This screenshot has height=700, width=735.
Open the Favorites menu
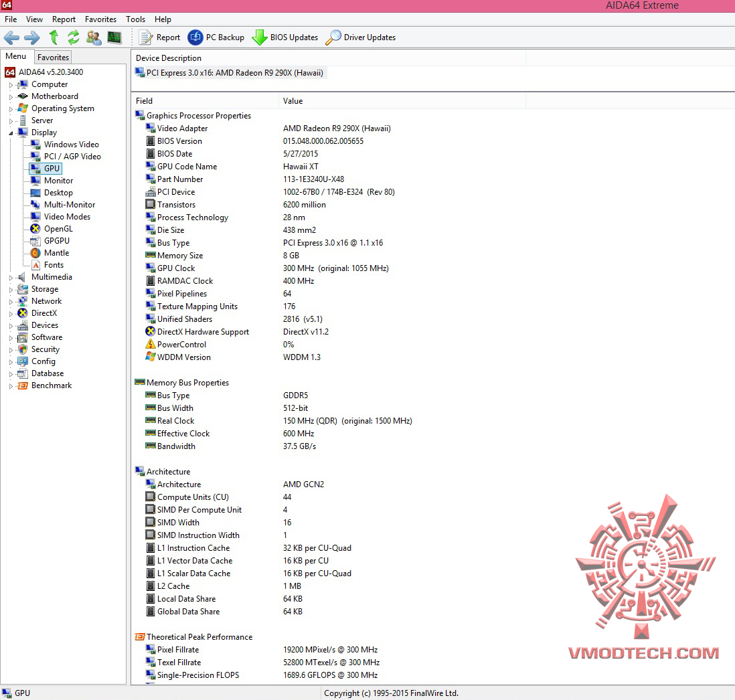[x=101, y=19]
